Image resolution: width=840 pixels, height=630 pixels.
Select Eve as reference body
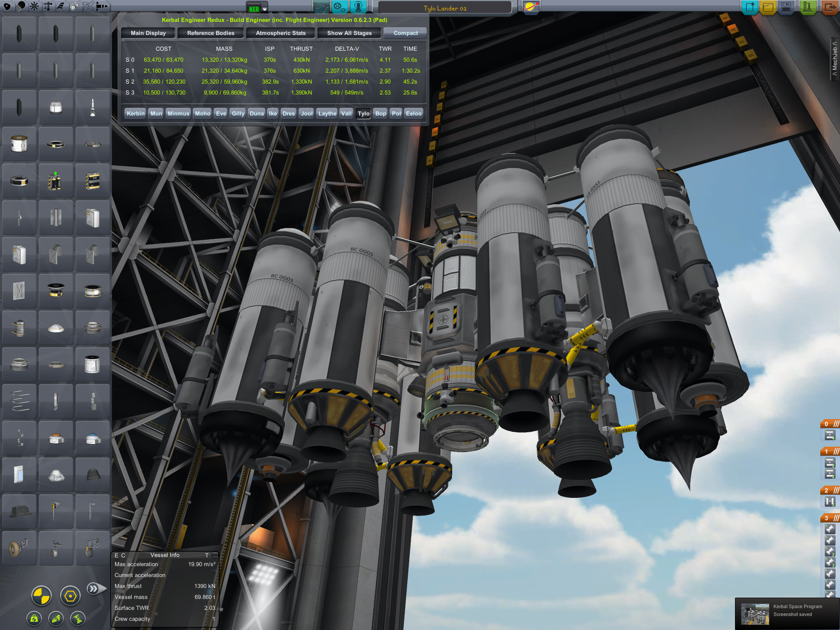point(221,114)
